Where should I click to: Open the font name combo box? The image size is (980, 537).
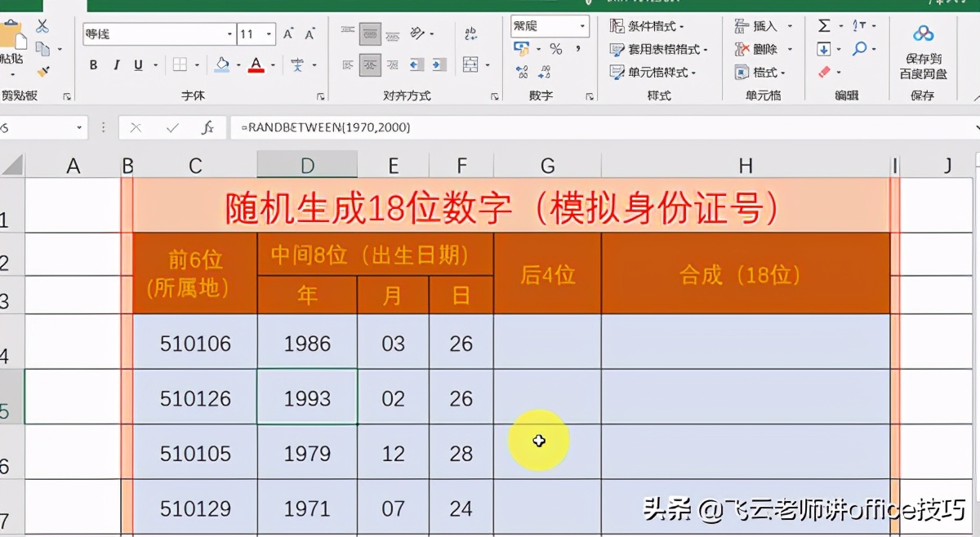(158, 34)
